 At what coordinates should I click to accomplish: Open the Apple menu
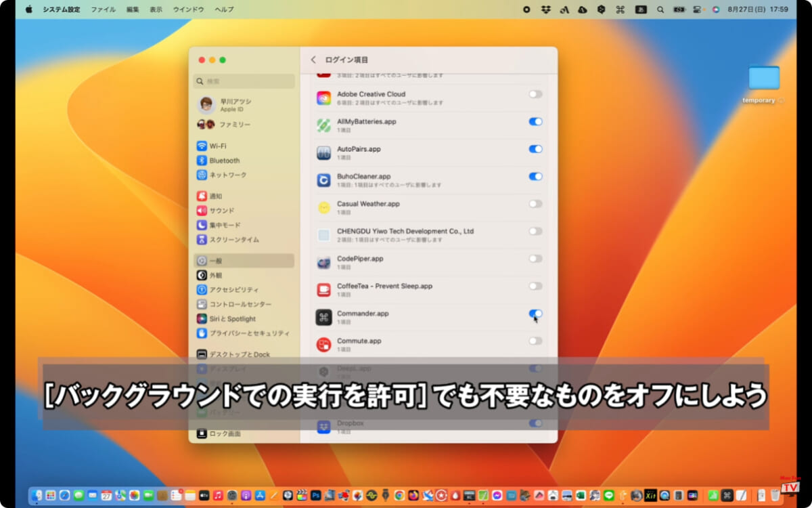(29, 9)
